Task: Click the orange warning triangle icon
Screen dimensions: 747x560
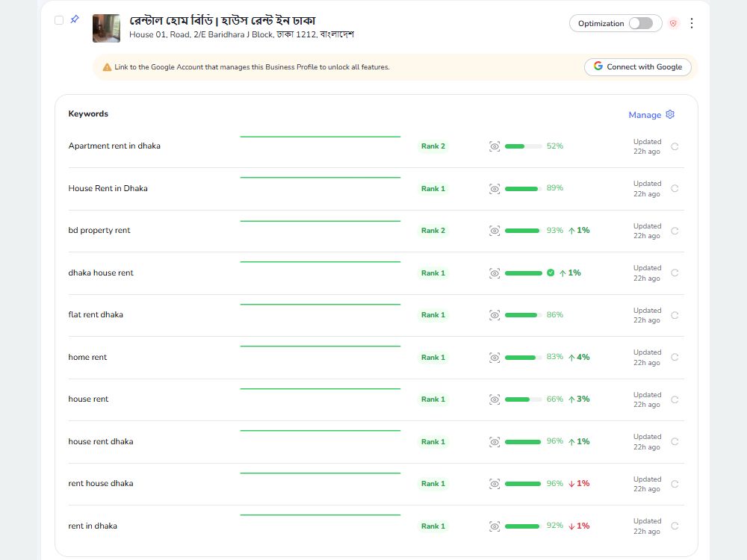Action: pyautogui.click(x=107, y=67)
